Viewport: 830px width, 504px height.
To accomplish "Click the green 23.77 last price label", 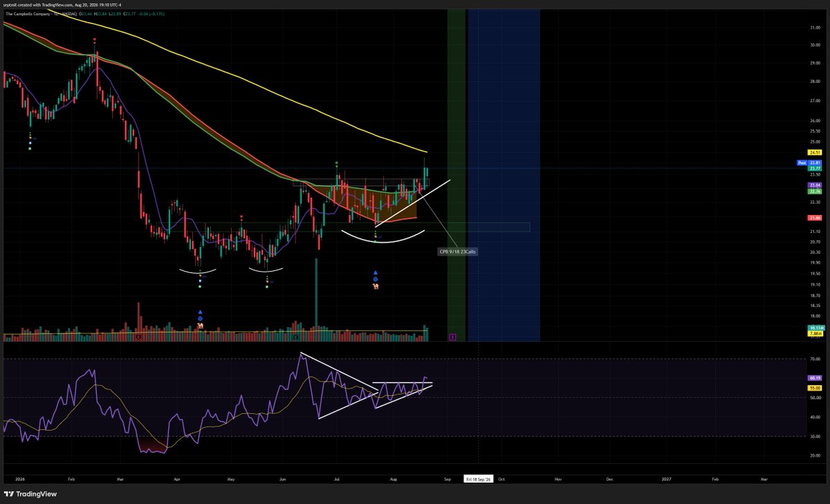I will click(814, 169).
